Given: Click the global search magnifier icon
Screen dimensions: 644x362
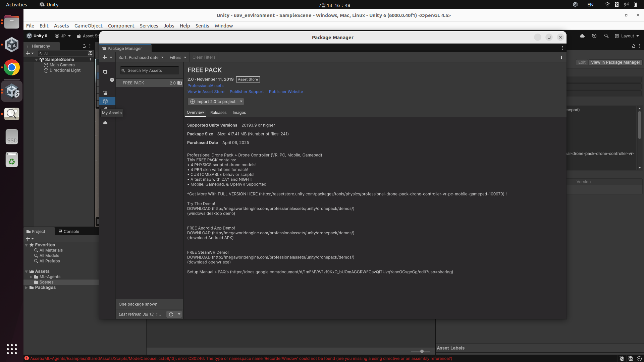Looking at the screenshot, I should (606, 36).
